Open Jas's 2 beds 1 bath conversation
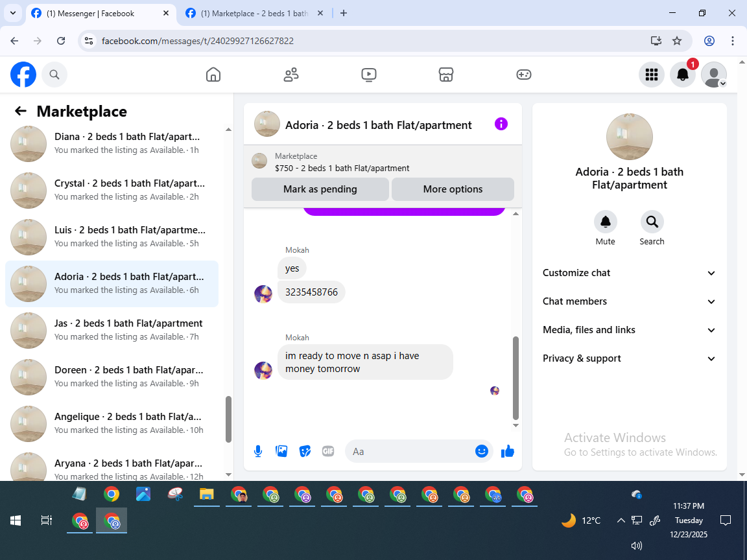The width and height of the screenshot is (747, 560). click(112, 330)
